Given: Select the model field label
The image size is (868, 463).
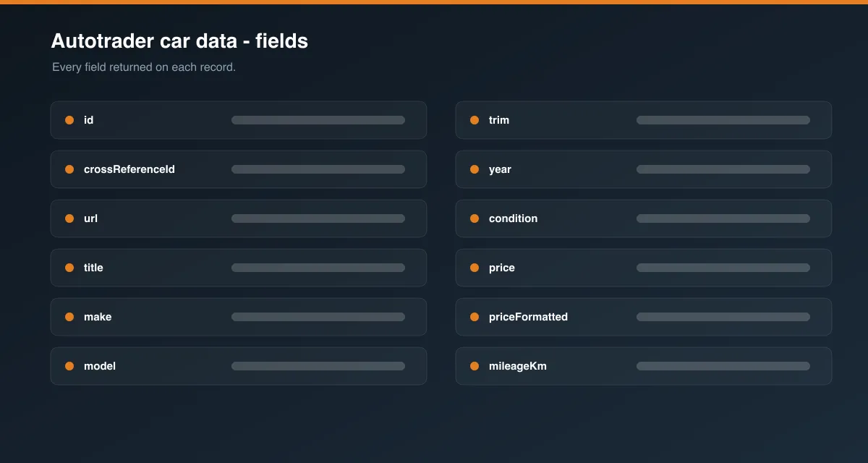Looking at the screenshot, I should [x=100, y=366].
